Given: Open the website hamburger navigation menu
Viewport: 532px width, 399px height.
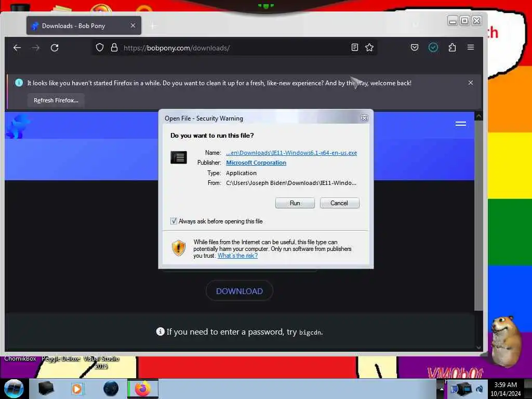Looking at the screenshot, I should pyautogui.click(x=460, y=124).
